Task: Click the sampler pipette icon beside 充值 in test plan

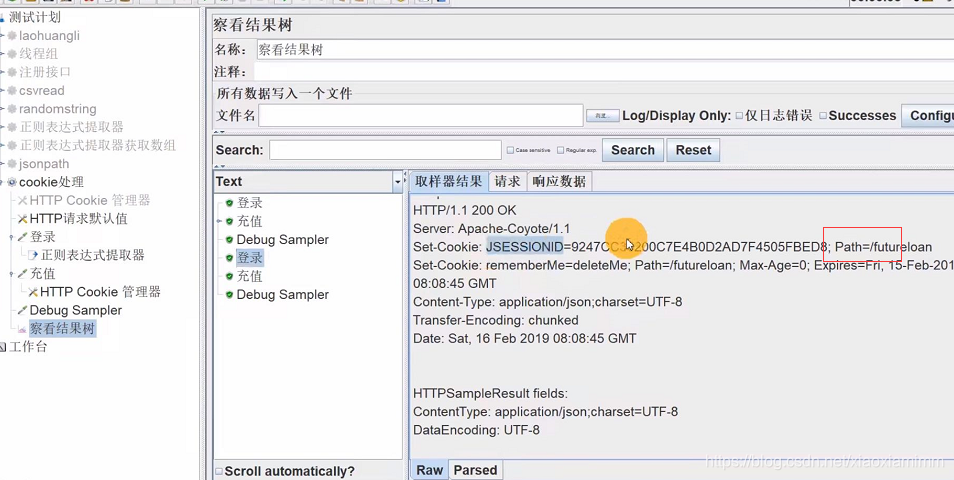Action: click(23, 274)
